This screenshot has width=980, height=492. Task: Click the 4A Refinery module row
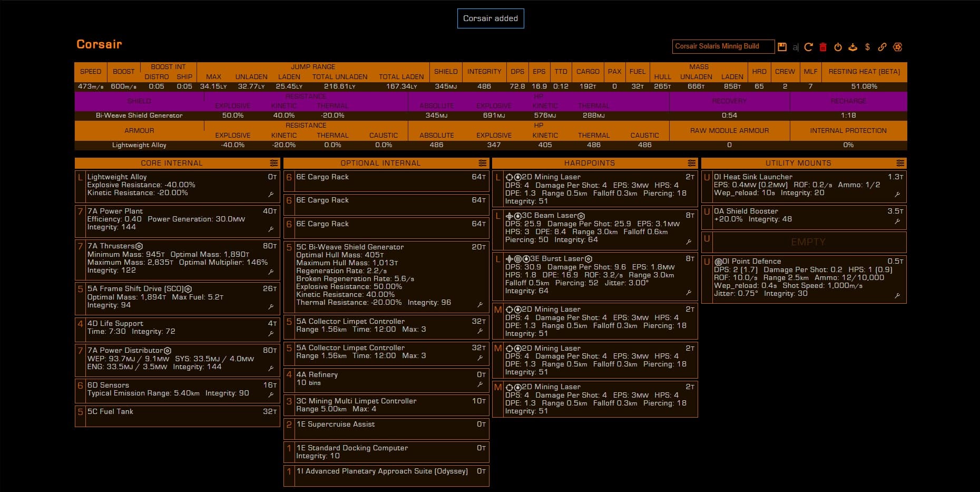[386, 379]
